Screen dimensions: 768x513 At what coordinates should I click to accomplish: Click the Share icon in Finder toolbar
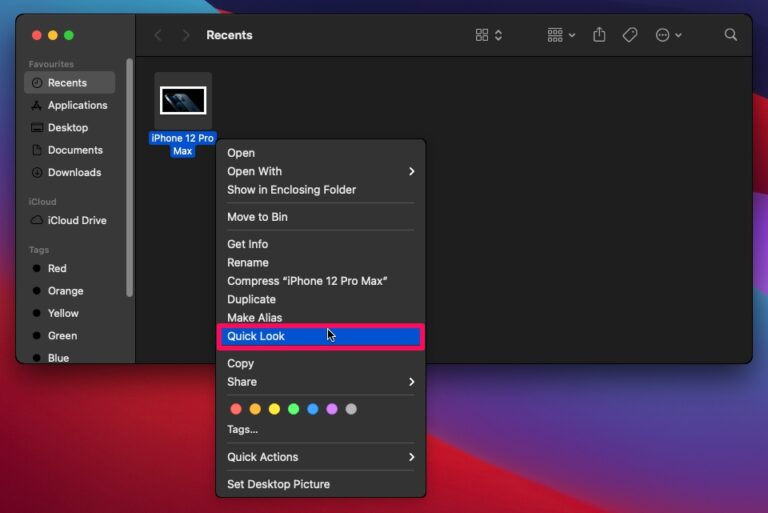[x=599, y=35]
